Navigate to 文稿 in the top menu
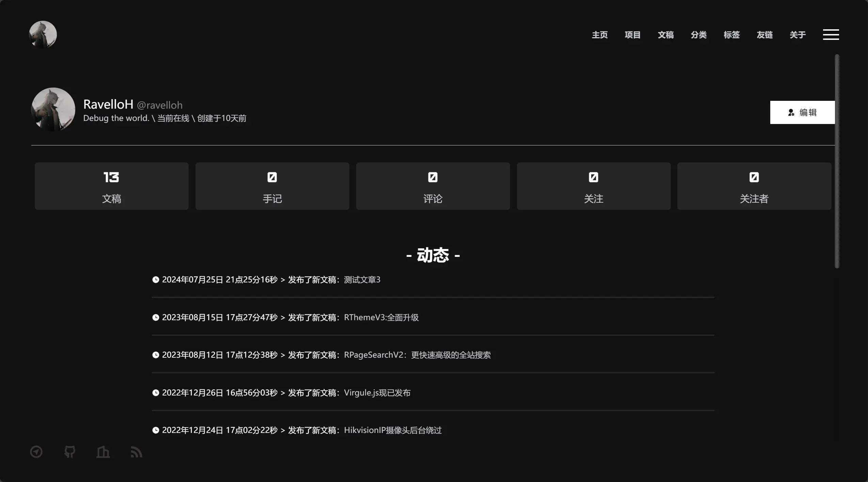 point(665,35)
